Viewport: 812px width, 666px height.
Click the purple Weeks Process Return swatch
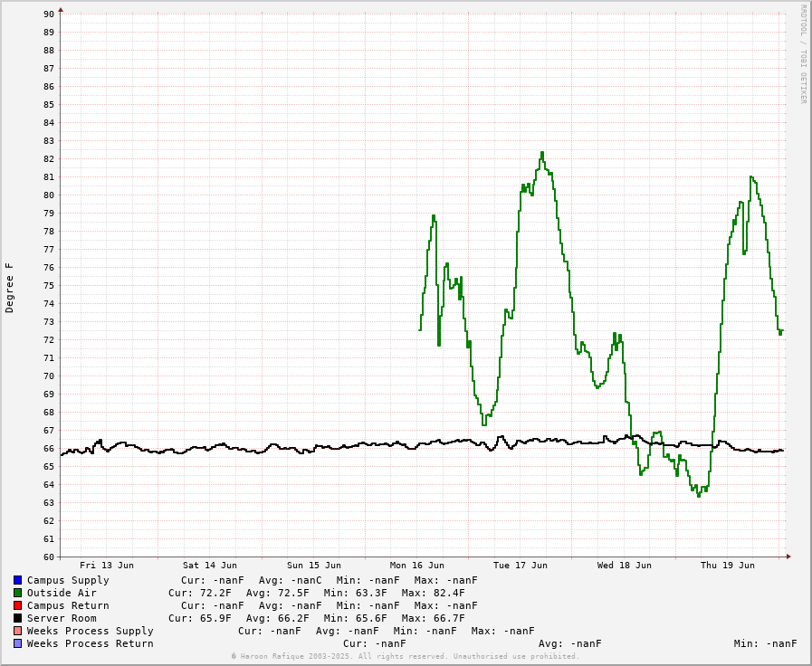tap(17, 643)
